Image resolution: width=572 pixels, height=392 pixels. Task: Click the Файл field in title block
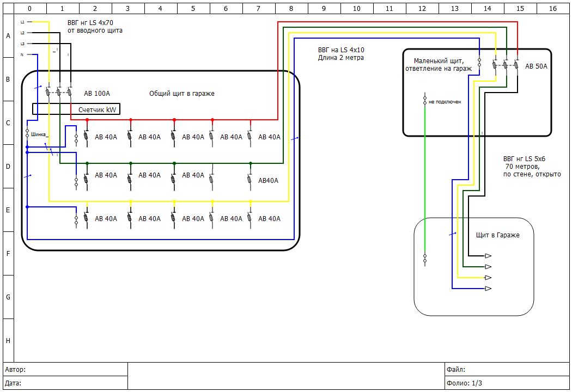coord(507,369)
